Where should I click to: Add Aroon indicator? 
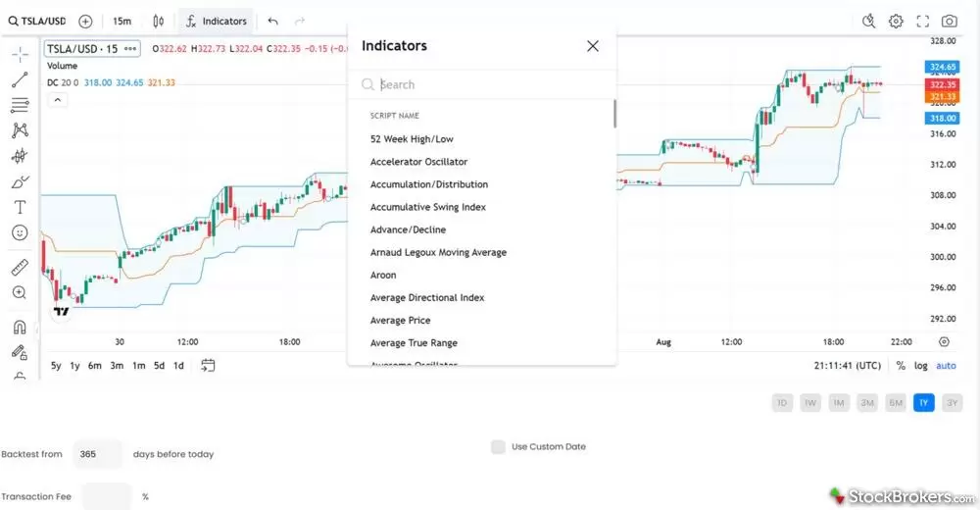481,275
